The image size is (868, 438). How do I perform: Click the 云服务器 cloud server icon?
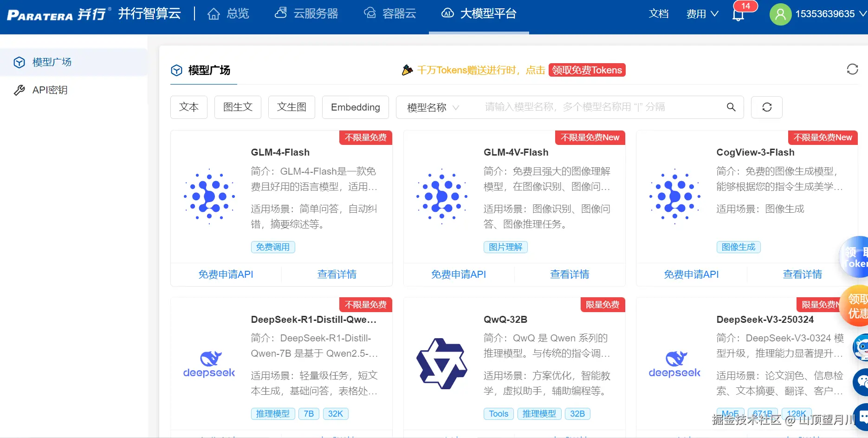click(281, 13)
